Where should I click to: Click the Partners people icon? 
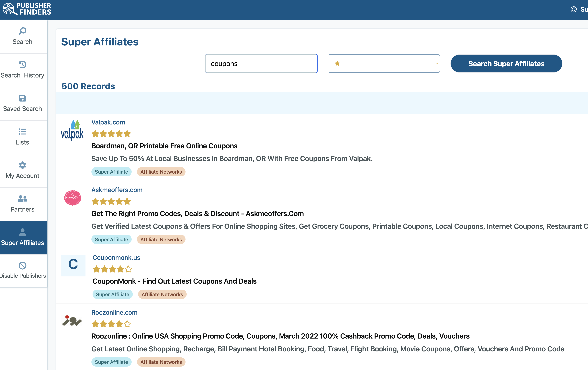tap(22, 199)
